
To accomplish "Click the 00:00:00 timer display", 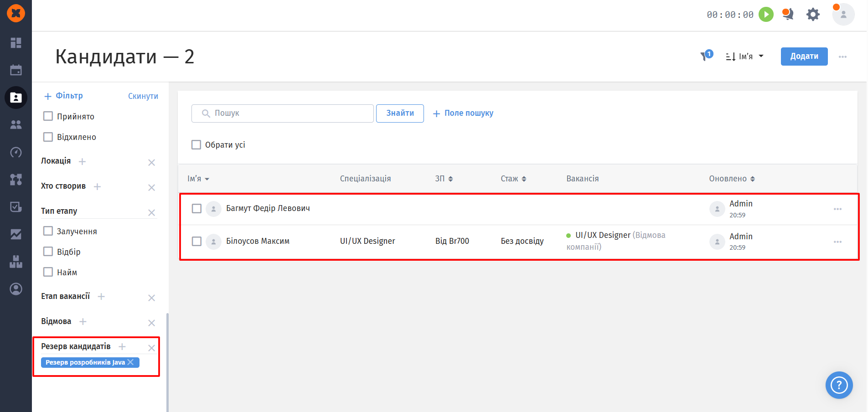I will point(730,15).
